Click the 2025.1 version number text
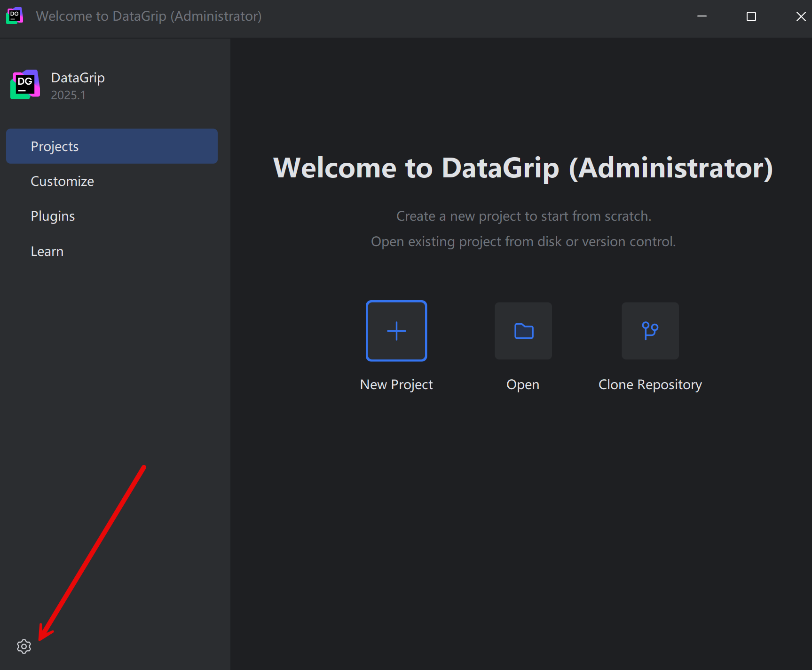812x670 pixels. pyautogui.click(x=68, y=95)
